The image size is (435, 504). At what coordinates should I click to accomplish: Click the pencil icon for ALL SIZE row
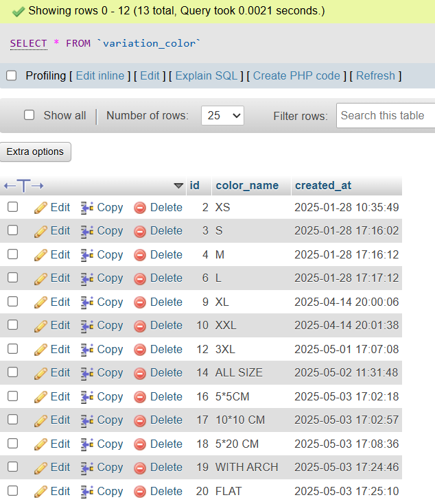click(40, 373)
